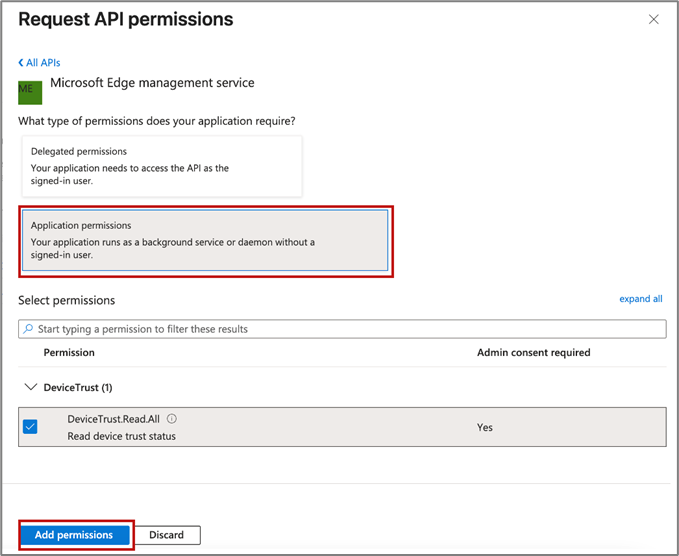Go back to All APIs
Image resolution: width=679 pixels, height=556 pixels.
tap(42, 63)
